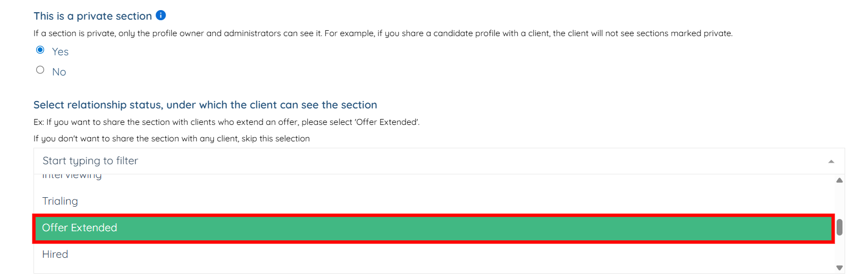Viewport: 868px width, 278px height.
Task: Click the list's scroll down arrow
Action: click(x=839, y=268)
